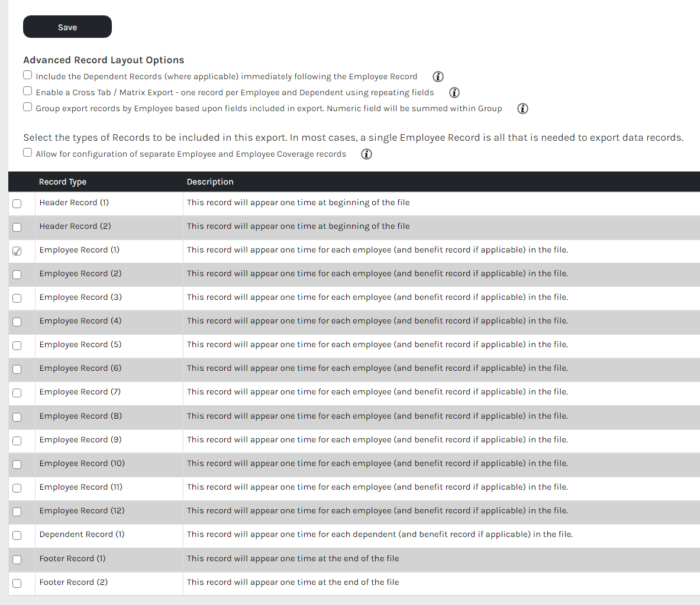The height and width of the screenshot is (605, 700).
Task: Tick the Employee Record (5) checkbox
Action: (17, 345)
